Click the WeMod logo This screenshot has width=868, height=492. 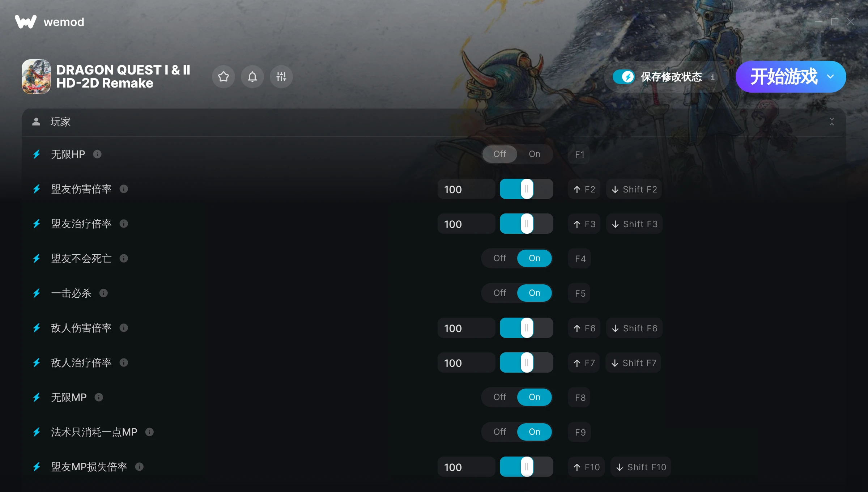pyautogui.click(x=50, y=22)
